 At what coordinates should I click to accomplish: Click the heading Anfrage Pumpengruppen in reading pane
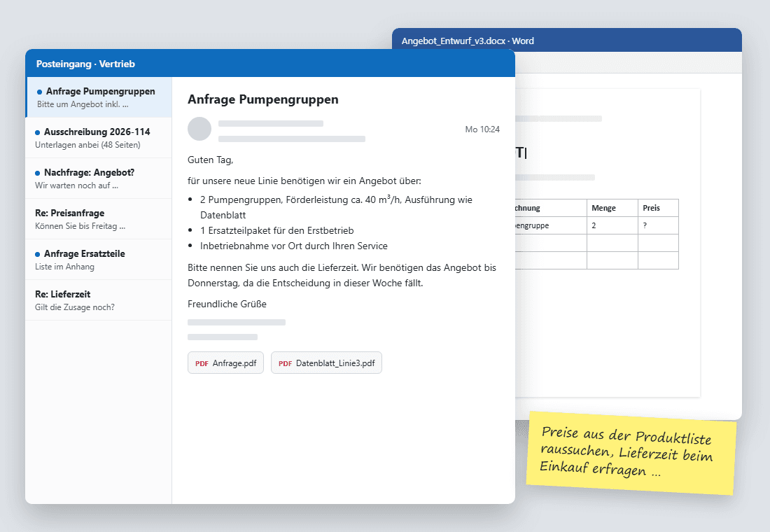[x=262, y=99]
